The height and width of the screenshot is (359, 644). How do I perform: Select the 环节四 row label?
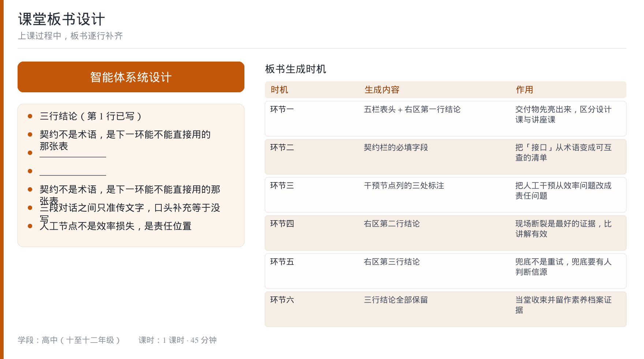[x=282, y=223]
